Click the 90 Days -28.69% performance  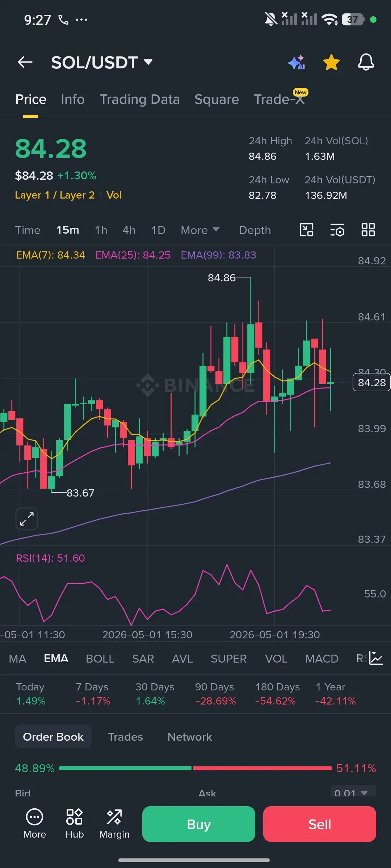pyautogui.click(x=215, y=694)
